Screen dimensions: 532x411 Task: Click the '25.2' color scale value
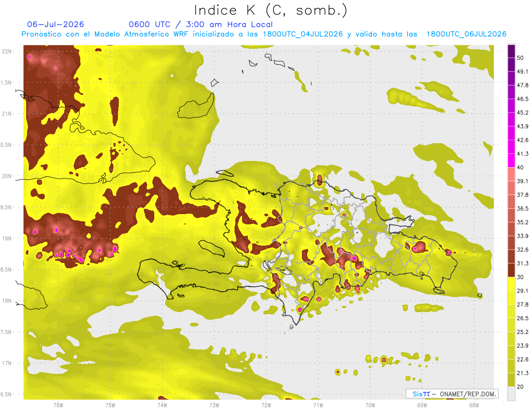point(522,332)
